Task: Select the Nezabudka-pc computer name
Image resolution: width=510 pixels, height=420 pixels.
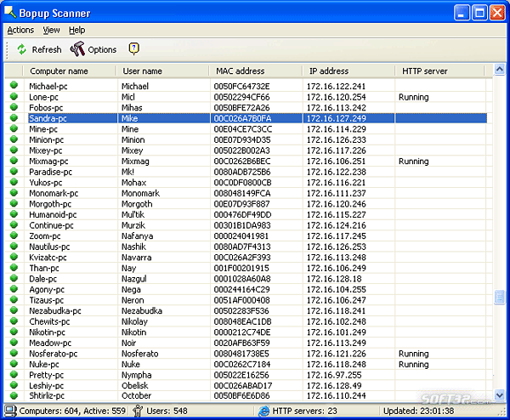Action: [55, 310]
